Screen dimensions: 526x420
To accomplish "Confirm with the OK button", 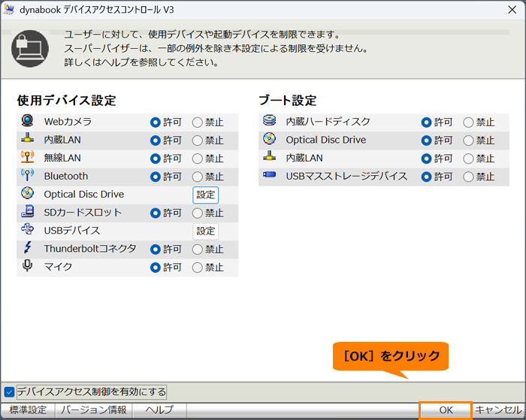I will [x=446, y=410].
